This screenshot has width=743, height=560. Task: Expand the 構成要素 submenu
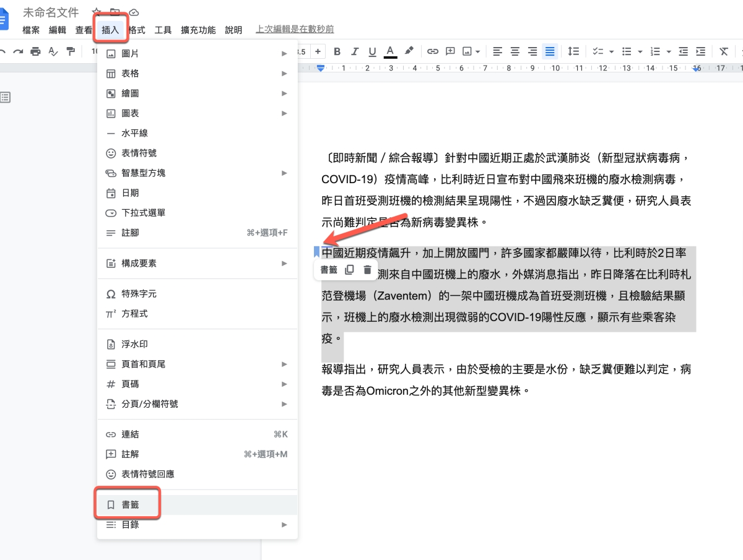(x=198, y=264)
